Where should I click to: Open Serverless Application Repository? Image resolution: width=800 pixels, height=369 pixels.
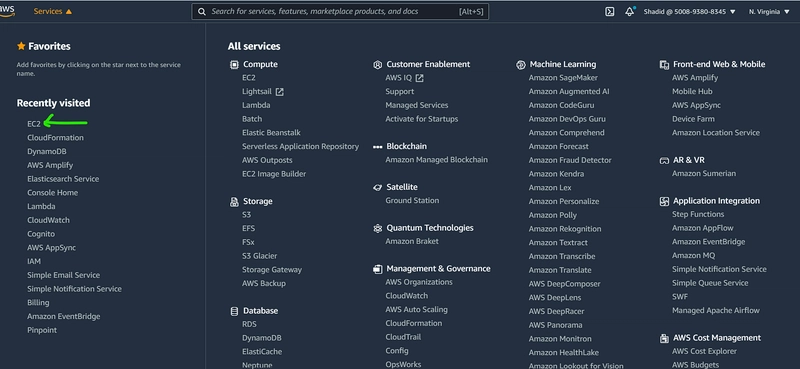(x=301, y=146)
